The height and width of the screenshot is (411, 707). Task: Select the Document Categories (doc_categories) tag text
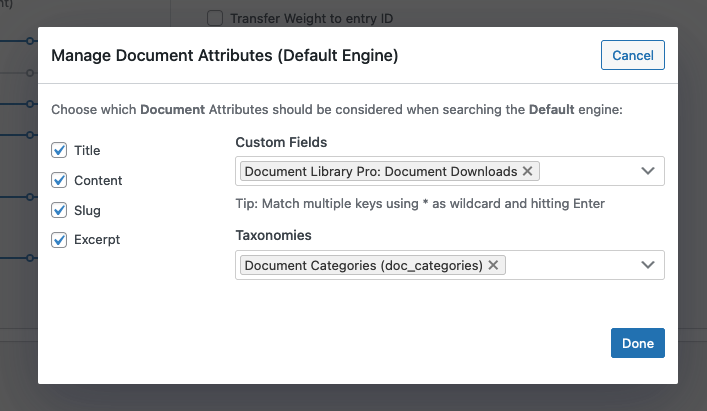tap(363, 265)
